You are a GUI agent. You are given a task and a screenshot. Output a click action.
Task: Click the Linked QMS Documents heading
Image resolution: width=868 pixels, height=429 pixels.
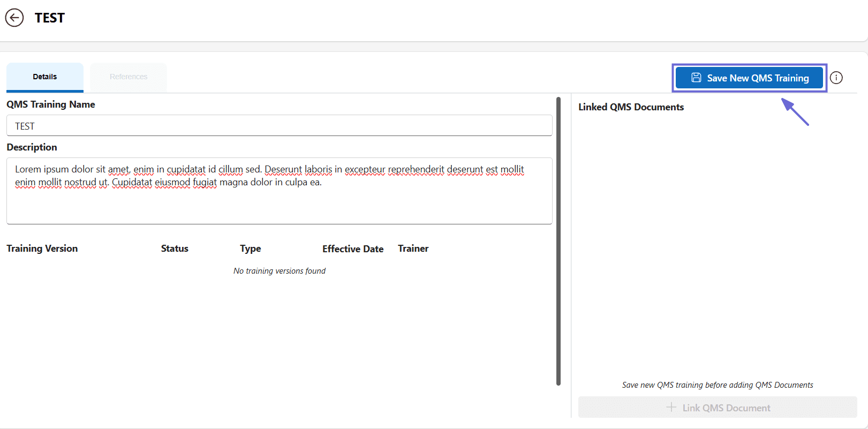(x=631, y=107)
